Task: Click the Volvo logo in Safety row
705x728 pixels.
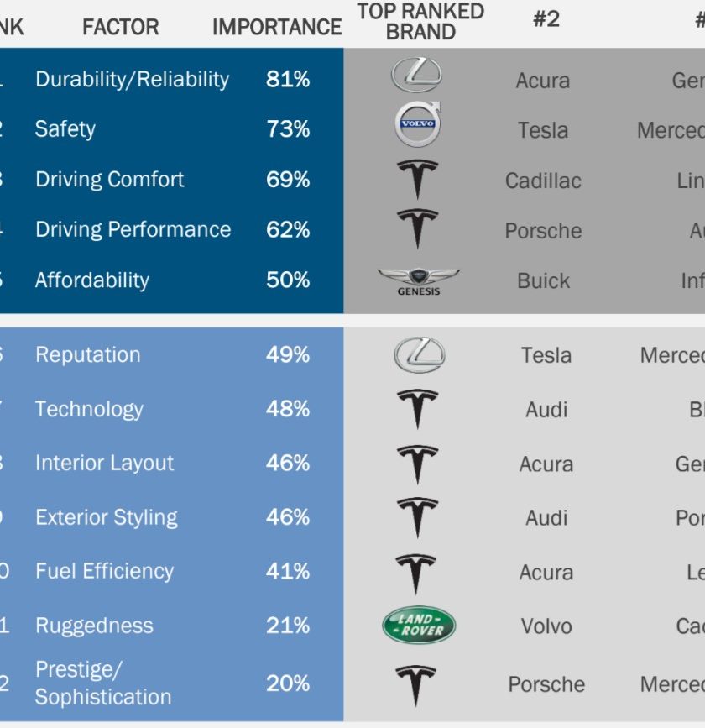Action: 418,124
